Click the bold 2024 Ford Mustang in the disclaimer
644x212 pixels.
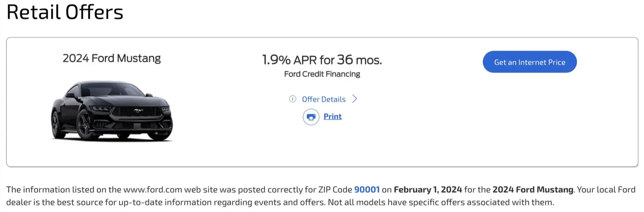533,190
